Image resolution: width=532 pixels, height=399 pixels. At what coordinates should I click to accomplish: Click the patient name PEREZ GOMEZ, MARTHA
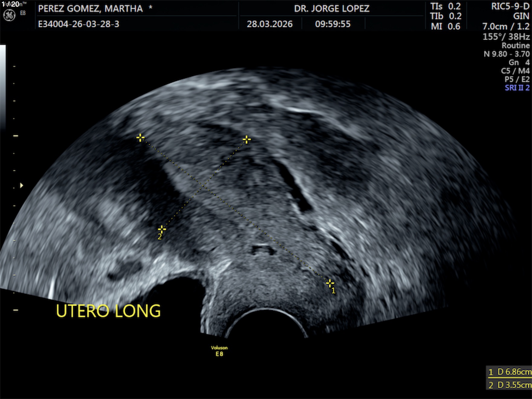[90, 8]
